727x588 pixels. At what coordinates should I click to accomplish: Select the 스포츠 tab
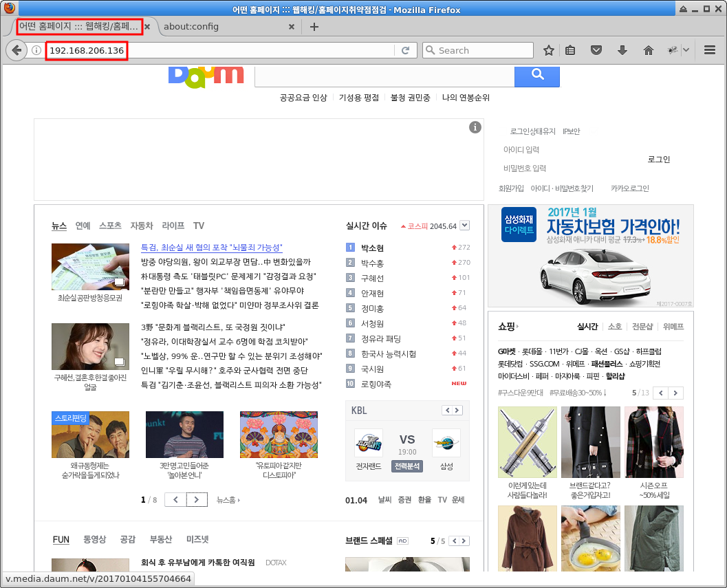pos(110,226)
